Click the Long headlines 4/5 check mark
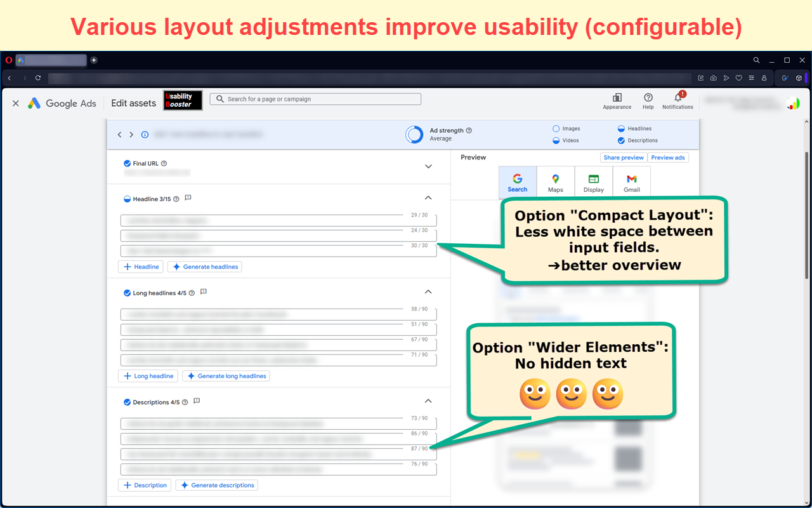 point(127,293)
